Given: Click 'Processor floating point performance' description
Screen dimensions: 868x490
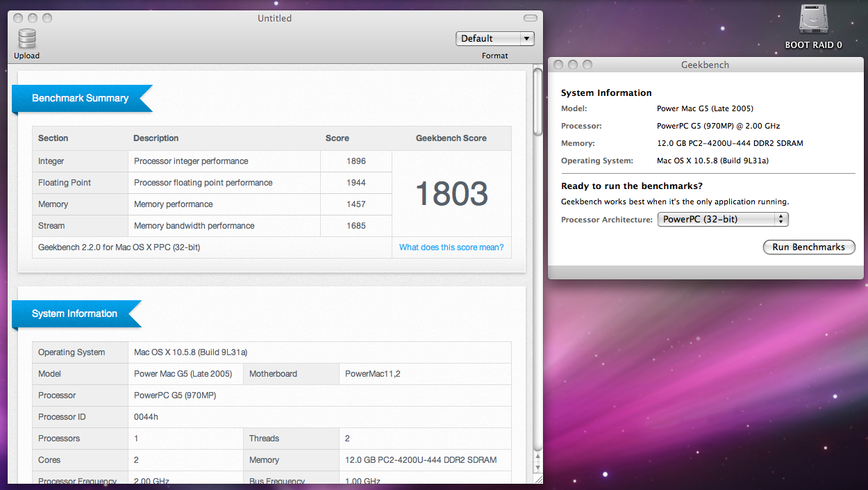Looking at the screenshot, I should coord(203,183).
